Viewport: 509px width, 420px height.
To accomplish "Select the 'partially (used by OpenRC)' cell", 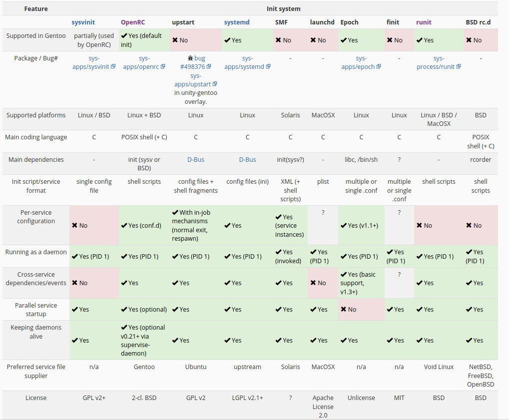I will point(94,40).
